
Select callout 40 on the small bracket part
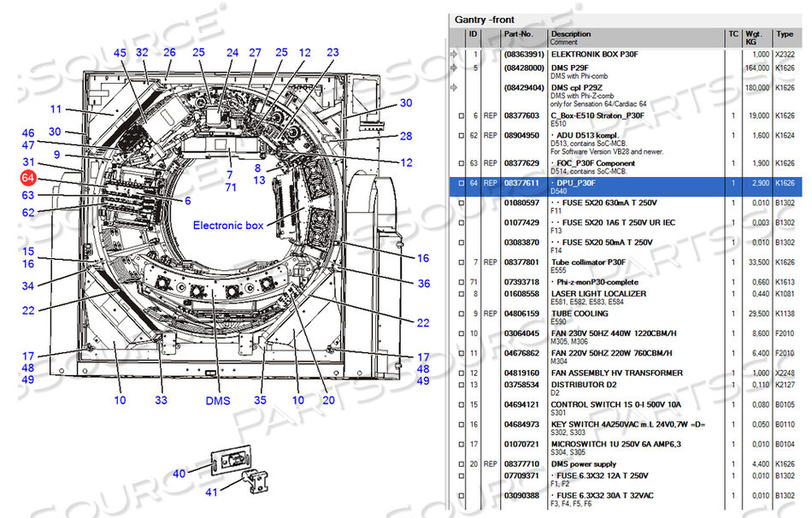[x=179, y=473]
